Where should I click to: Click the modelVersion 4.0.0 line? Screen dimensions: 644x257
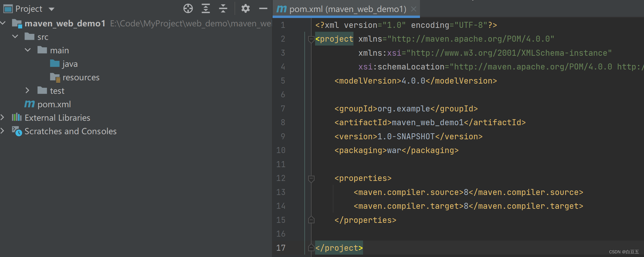click(415, 81)
